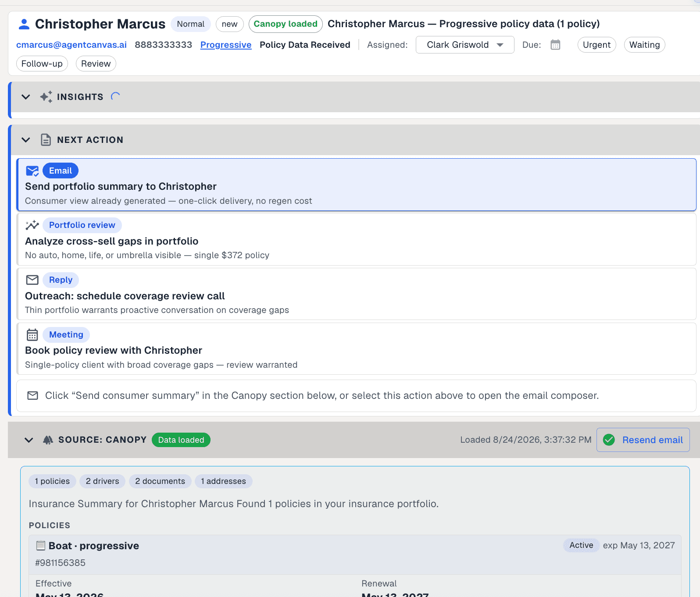Click the Active policy status badge
700x597 pixels.
[581, 545]
